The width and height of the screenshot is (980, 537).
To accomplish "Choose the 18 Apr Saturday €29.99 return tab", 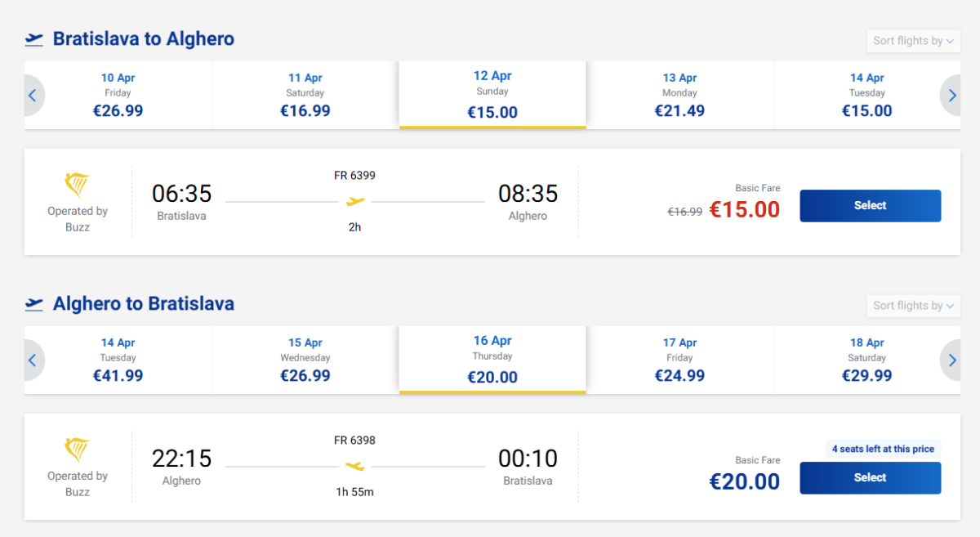I will pyautogui.click(x=866, y=360).
